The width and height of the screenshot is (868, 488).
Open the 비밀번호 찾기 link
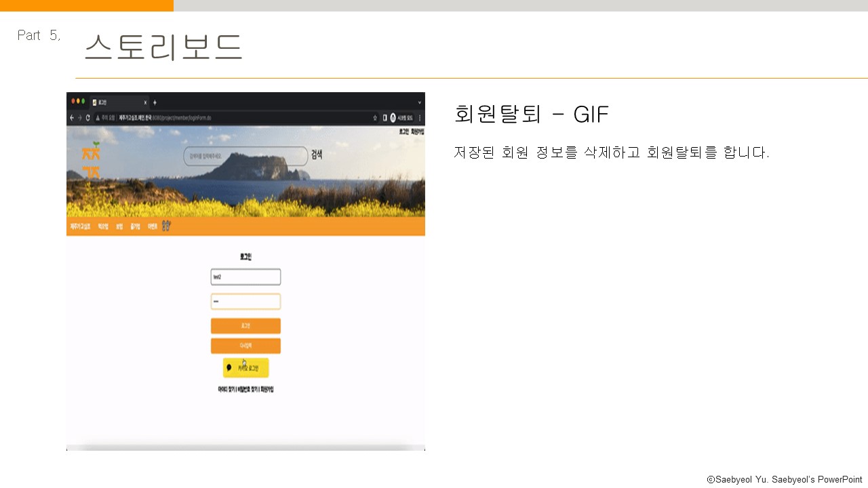coord(248,390)
